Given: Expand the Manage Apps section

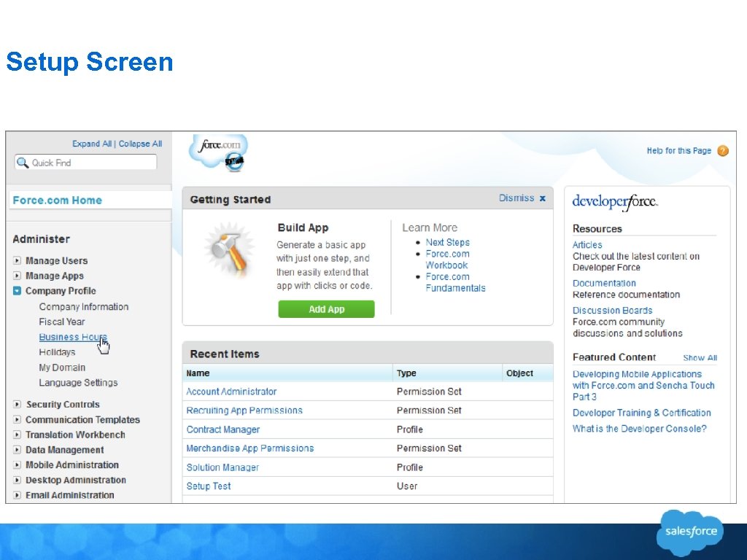Looking at the screenshot, I should click(x=18, y=276).
